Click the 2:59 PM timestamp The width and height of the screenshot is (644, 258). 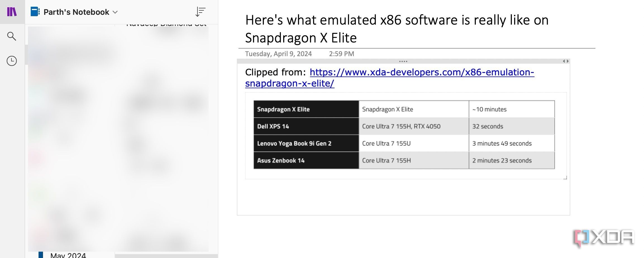point(342,54)
